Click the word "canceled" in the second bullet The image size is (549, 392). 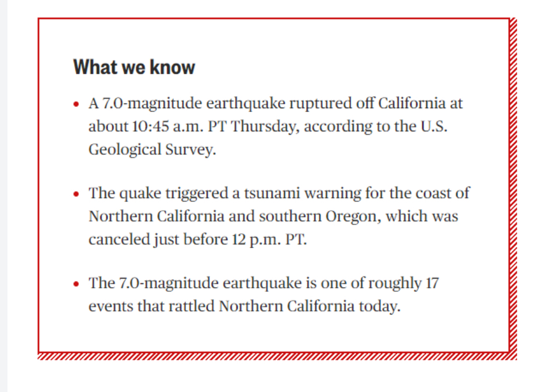[119, 239]
